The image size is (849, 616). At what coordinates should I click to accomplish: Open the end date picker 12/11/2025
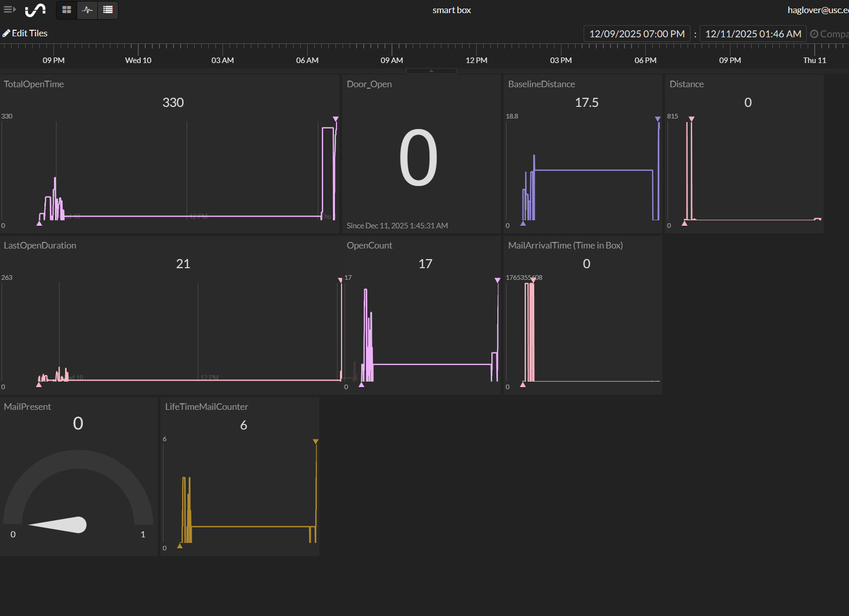point(753,33)
